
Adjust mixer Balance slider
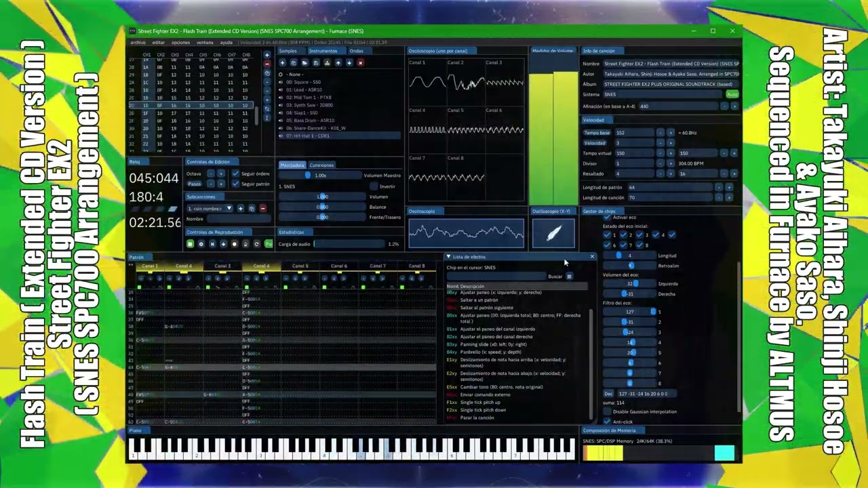322,207
